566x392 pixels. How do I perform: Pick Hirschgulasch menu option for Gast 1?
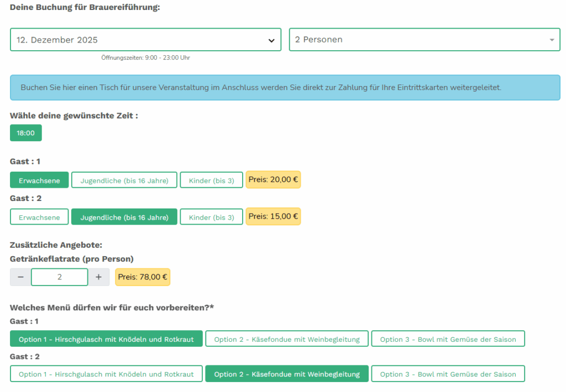(x=106, y=339)
